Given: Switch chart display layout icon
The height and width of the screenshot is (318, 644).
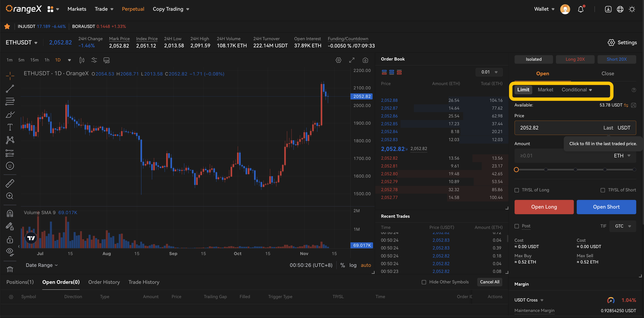Looking at the screenshot, I should (x=106, y=60).
